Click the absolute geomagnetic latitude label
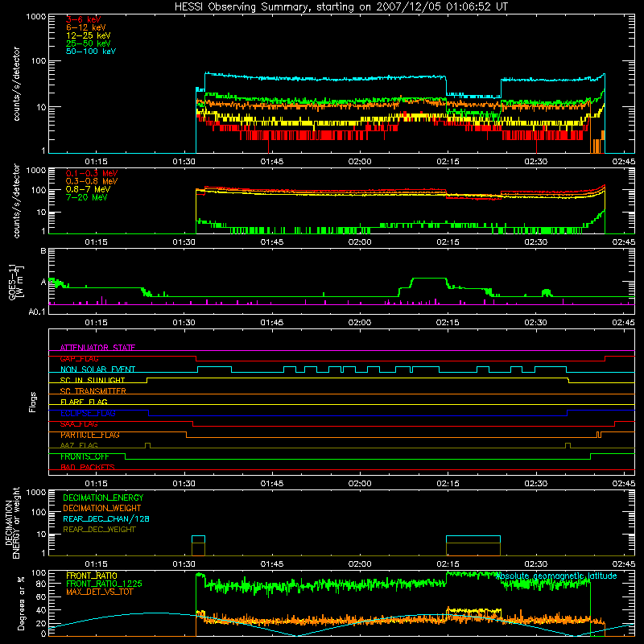 pyautogui.click(x=556, y=576)
